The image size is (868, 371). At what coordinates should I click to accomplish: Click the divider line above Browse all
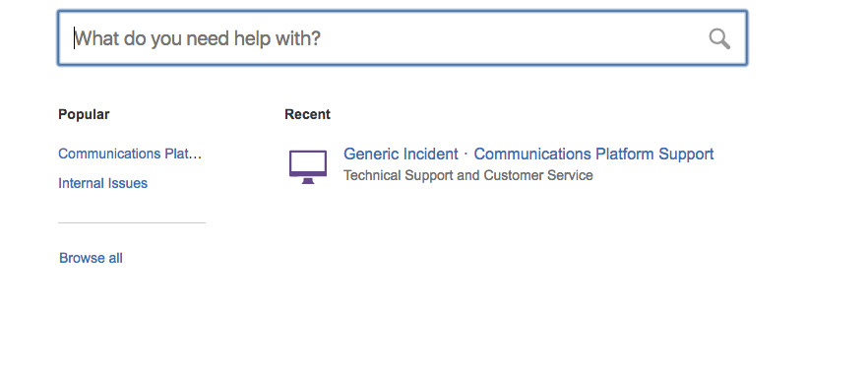tap(132, 223)
